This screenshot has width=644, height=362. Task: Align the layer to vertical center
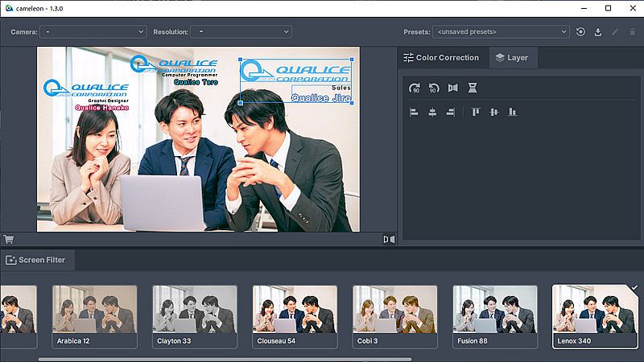pos(493,112)
